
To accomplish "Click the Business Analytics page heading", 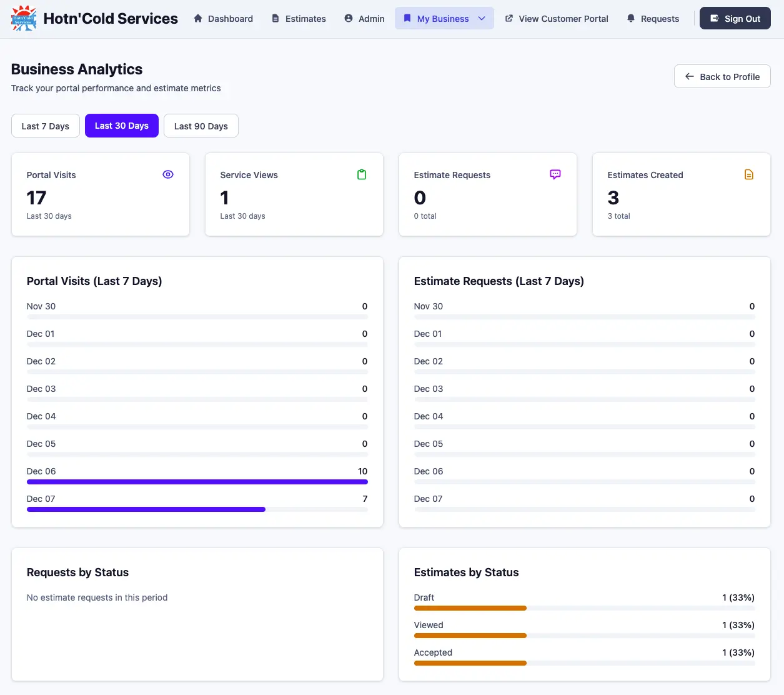I will pyautogui.click(x=77, y=69).
